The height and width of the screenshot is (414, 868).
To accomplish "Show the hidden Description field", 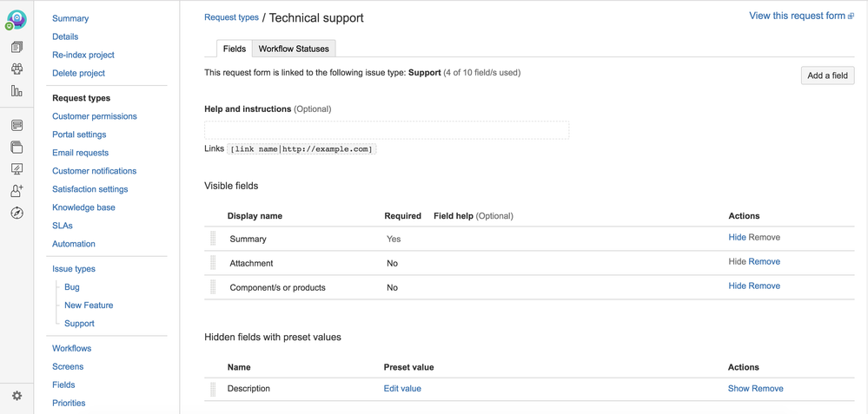I will (739, 389).
